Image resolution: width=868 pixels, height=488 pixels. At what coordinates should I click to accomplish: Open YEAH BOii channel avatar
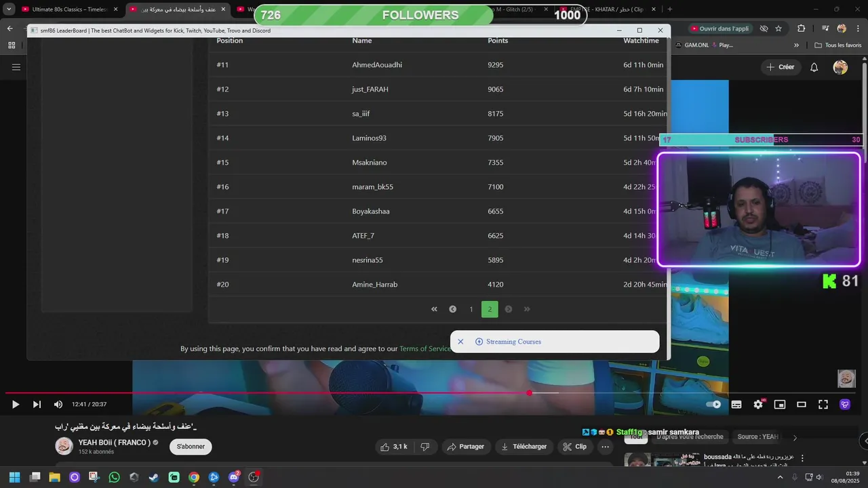click(x=64, y=446)
